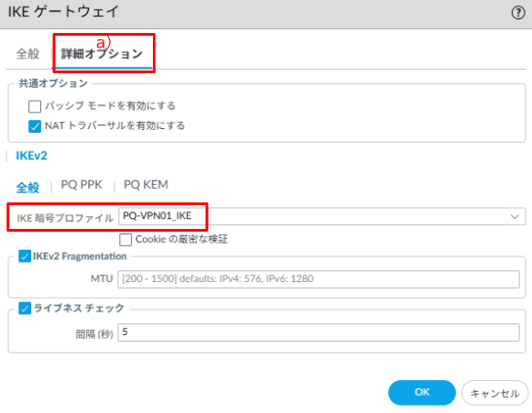The image size is (532, 413).
Task: Enable パッシブ モード checkbox
Action: coord(35,106)
